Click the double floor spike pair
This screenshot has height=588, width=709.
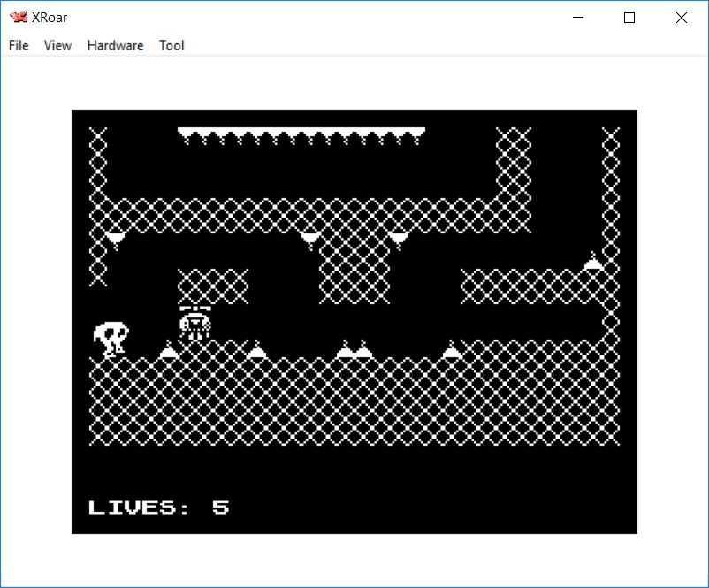coord(354,350)
